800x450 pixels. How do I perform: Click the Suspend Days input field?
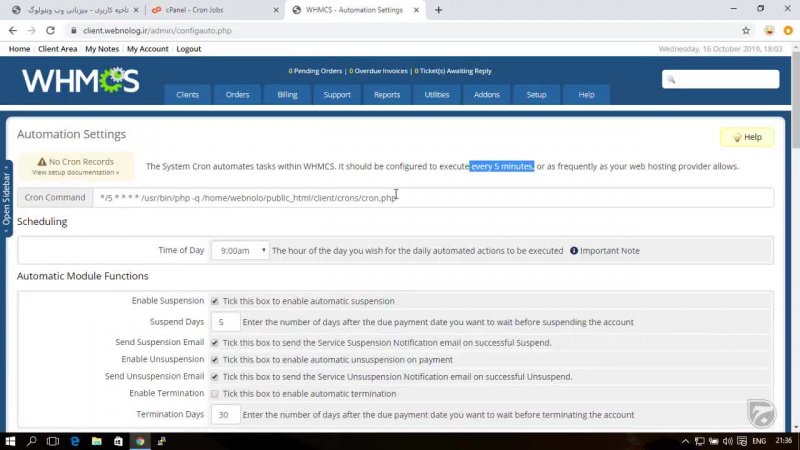225,322
